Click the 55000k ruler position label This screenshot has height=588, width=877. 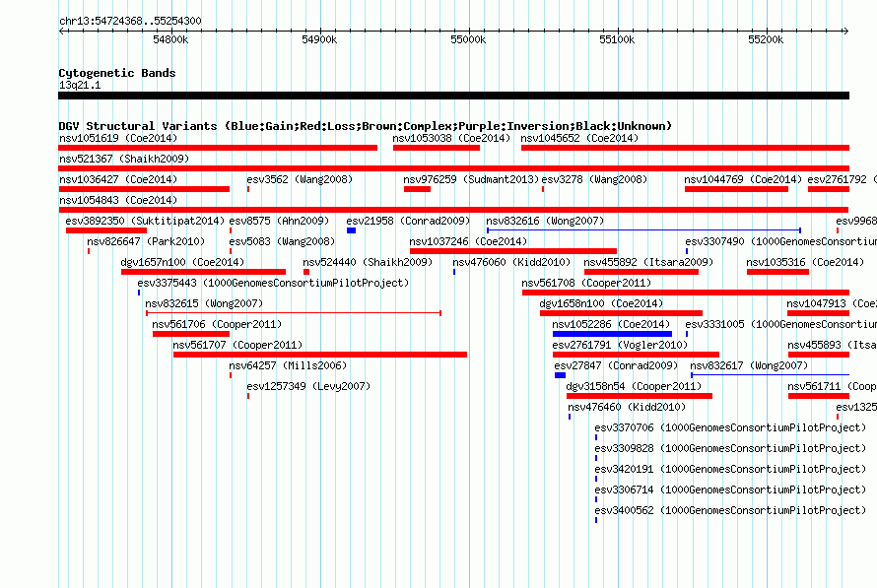click(x=468, y=39)
